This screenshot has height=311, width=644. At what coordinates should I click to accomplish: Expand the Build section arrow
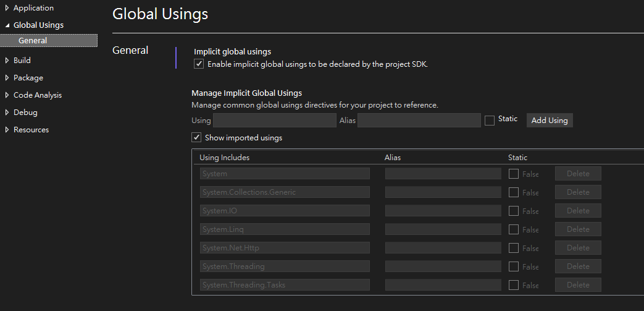[x=7, y=61]
